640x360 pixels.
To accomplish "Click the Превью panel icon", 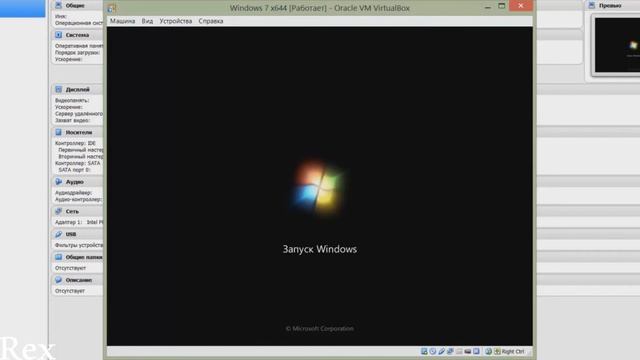I will (x=591, y=5).
